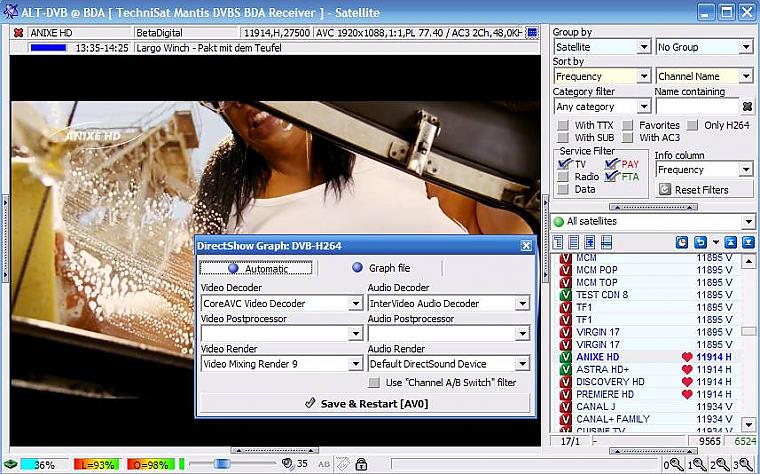
Task: Enable Use Channel A/B Switch filter checkbox
Action: pyautogui.click(x=374, y=383)
